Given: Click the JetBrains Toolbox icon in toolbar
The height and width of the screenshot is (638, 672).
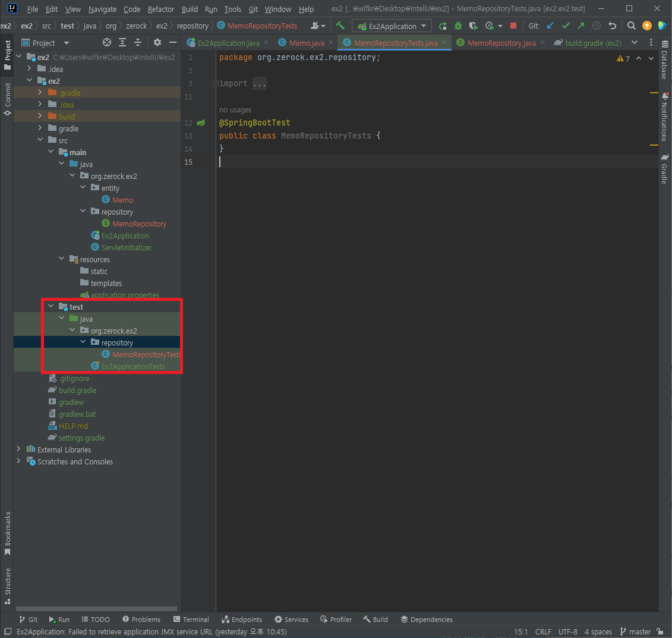Looking at the screenshot, I should point(662,26).
